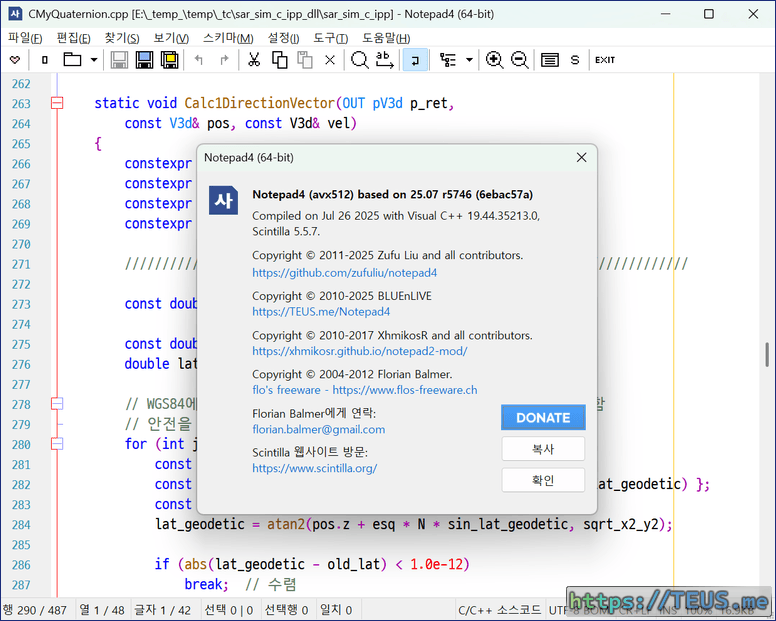776x621 pixels.
Task: Open the 파일(F) menu
Action: click(25, 38)
